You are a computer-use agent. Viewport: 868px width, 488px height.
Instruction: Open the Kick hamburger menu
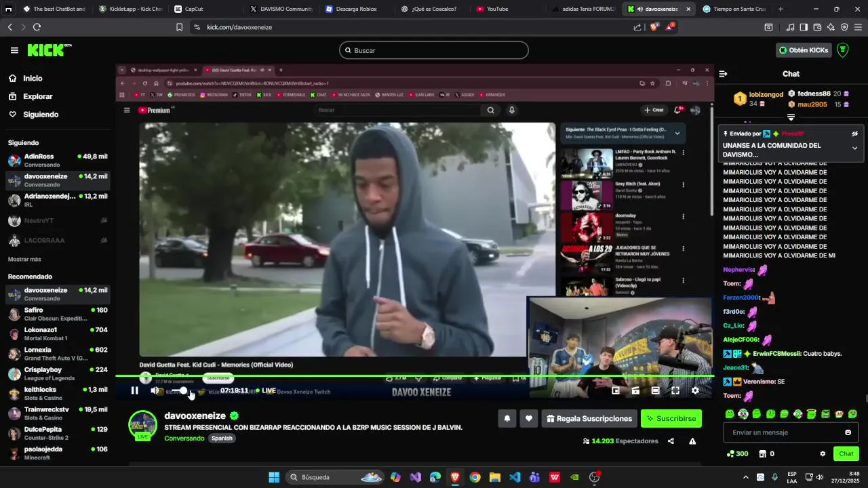point(14,50)
